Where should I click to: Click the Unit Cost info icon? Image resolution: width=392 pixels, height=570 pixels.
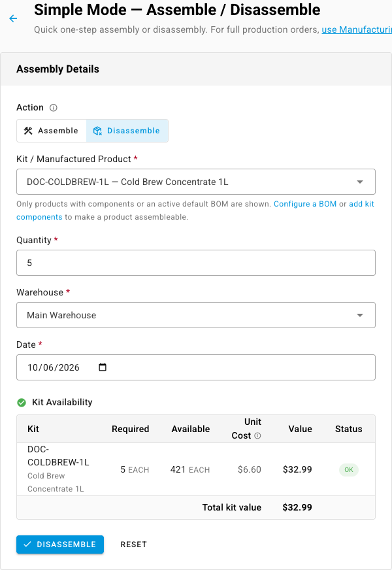(257, 435)
